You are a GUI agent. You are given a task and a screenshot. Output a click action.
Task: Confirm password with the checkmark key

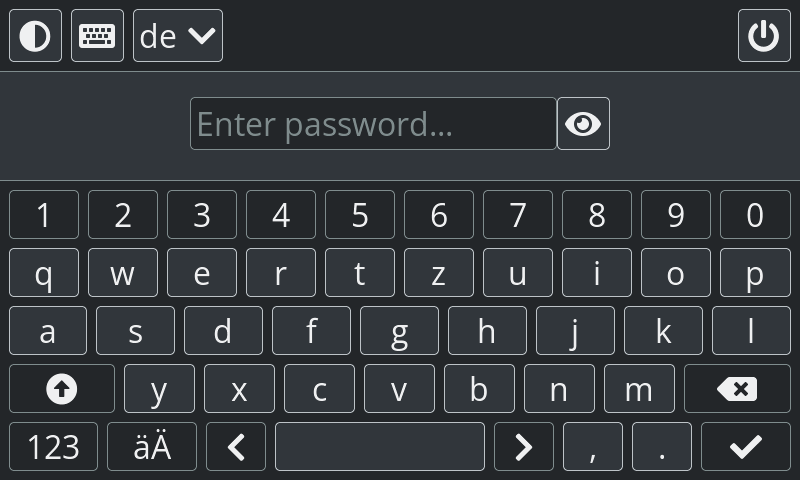coord(746,447)
